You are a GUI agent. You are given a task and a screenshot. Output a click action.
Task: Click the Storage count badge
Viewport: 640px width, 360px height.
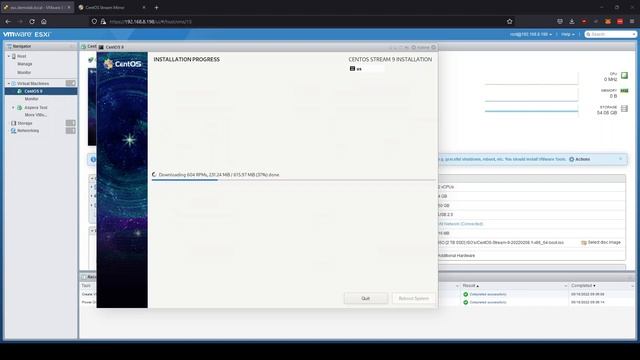point(71,123)
